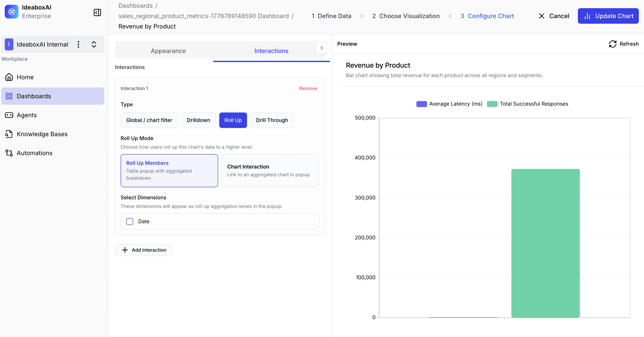Select the Roll Up Members mode card
Screen dimensions: 644x337
click(169, 170)
